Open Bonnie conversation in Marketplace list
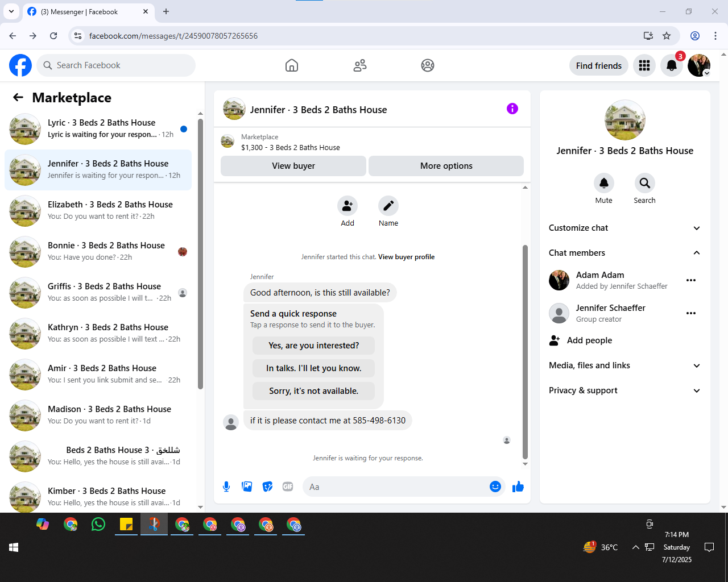The height and width of the screenshot is (582, 728). 98,252
